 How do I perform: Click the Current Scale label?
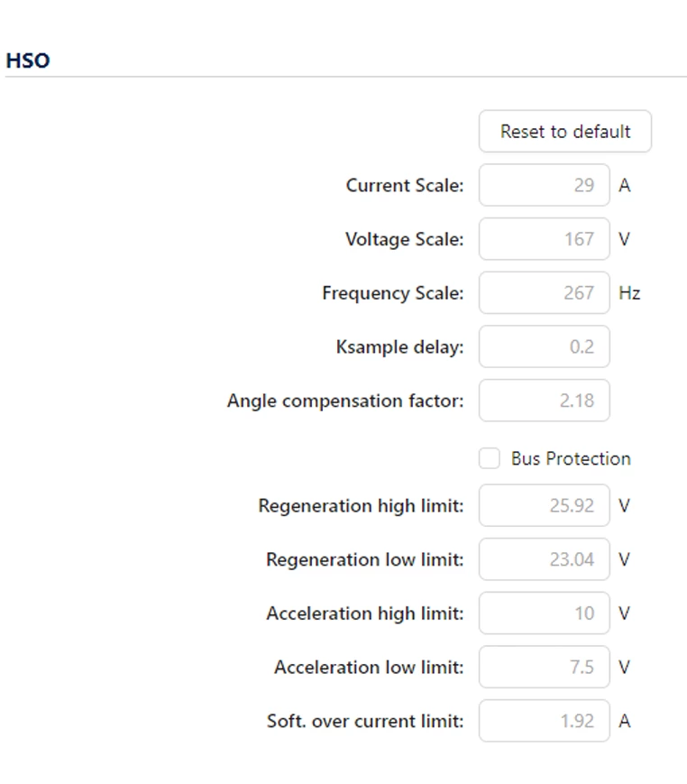pos(405,186)
